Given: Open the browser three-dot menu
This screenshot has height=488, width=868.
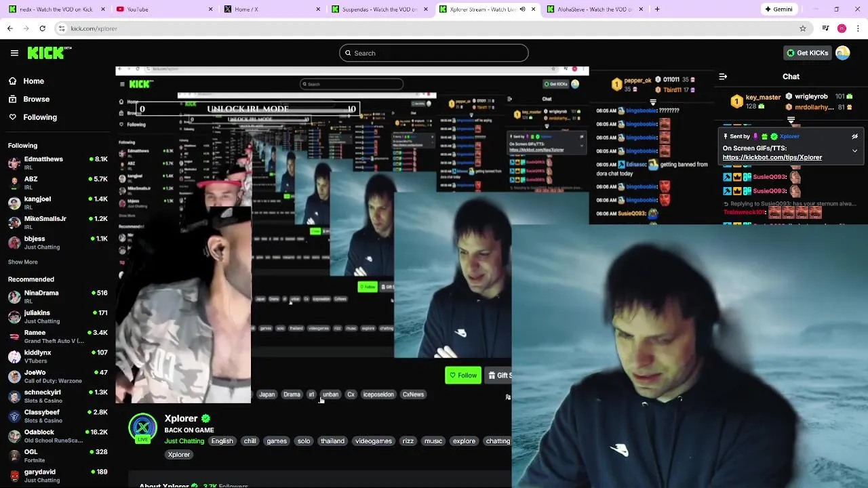Looking at the screenshot, I should (859, 28).
